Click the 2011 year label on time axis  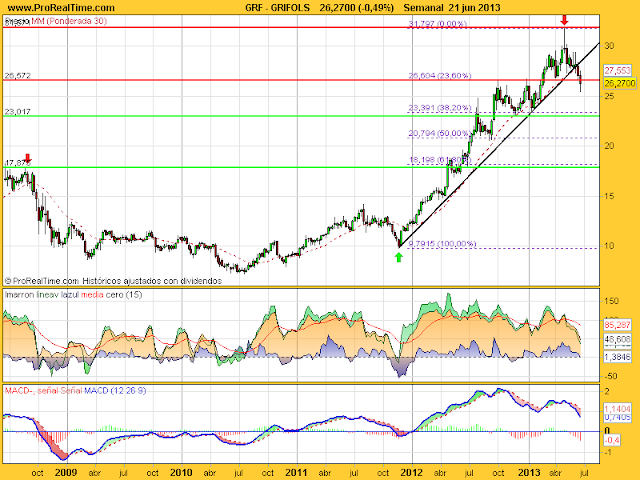coord(297,473)
